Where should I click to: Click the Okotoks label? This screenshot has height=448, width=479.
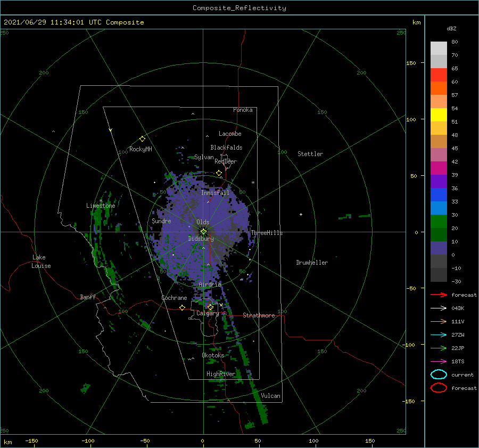213,355
